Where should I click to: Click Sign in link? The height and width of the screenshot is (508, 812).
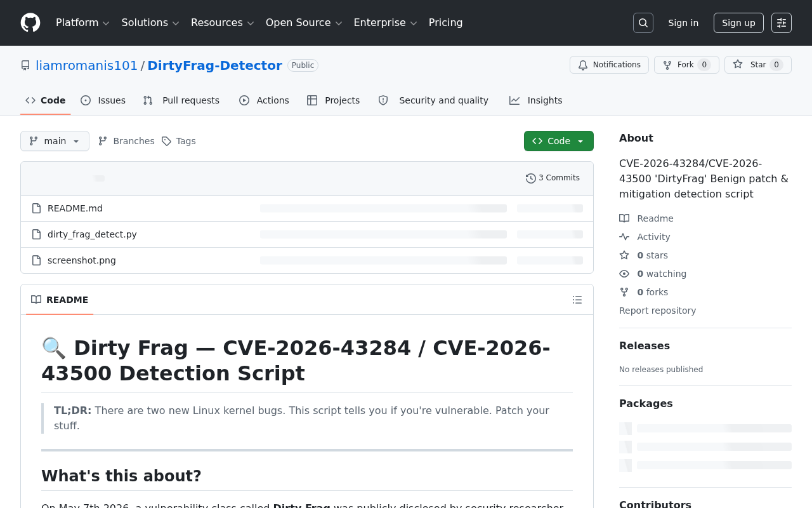(683, 23)
